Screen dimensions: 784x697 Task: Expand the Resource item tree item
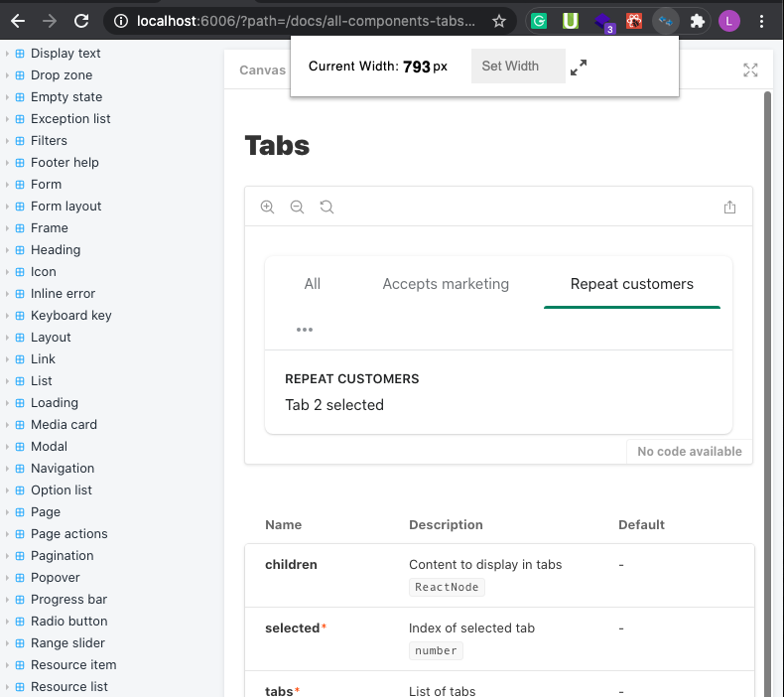click(x=7, y=665)
